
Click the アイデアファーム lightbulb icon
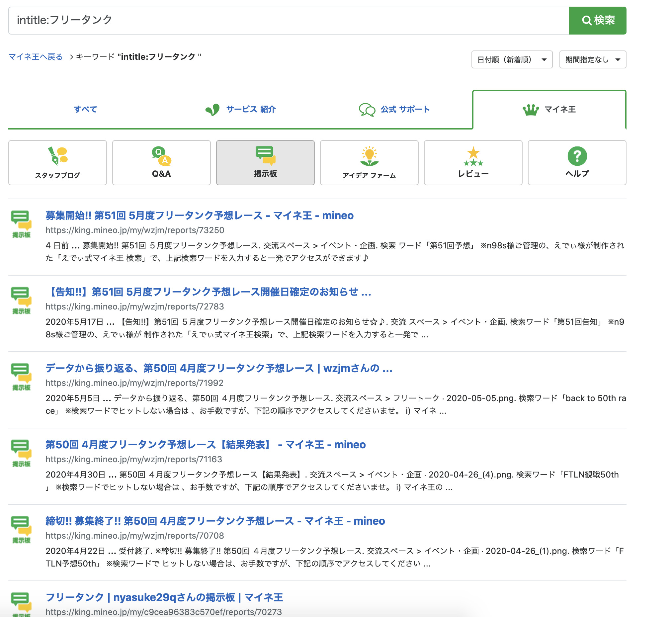coord(369,163)
